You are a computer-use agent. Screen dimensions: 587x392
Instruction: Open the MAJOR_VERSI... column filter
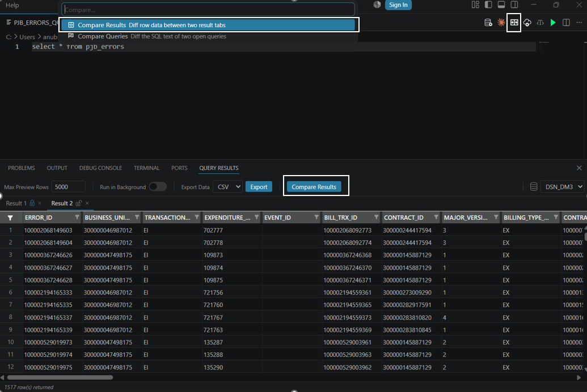click(x=496, y=218)
